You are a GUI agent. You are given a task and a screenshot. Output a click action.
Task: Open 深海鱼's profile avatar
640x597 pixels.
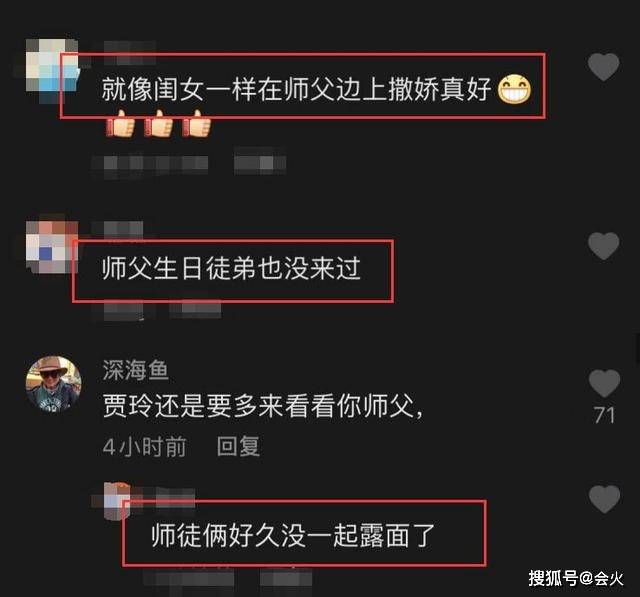(x=53, y=384)
